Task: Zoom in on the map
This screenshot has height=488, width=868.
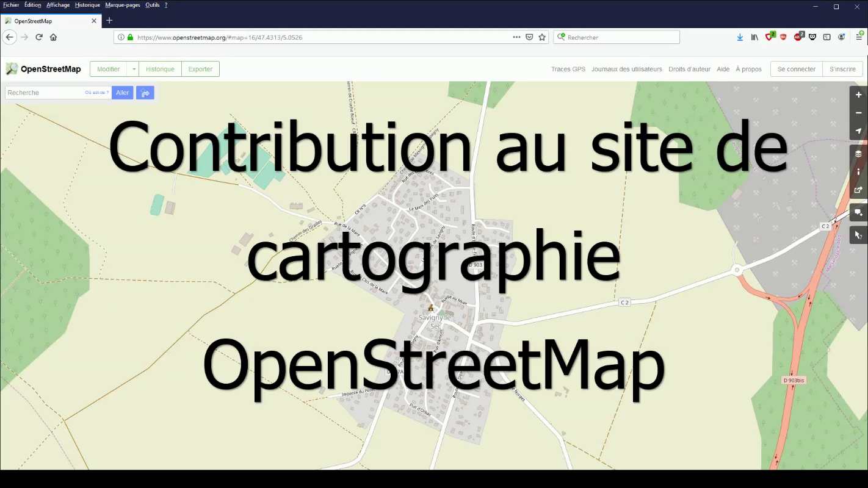Action: (858, 95)
